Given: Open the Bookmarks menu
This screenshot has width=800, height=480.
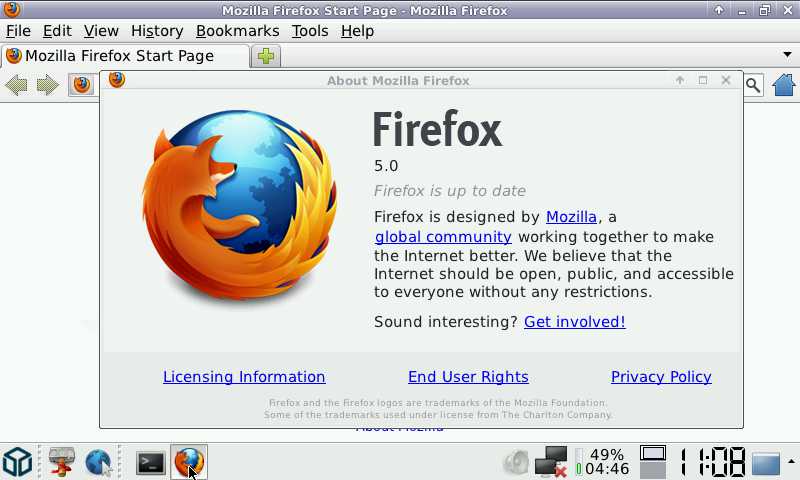Looking at the screenshot, I should point(237,31).
